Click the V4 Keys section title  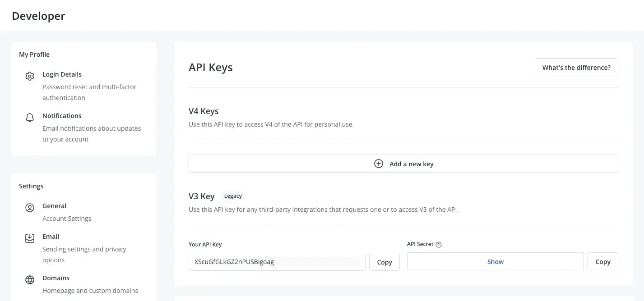(204, 111)
